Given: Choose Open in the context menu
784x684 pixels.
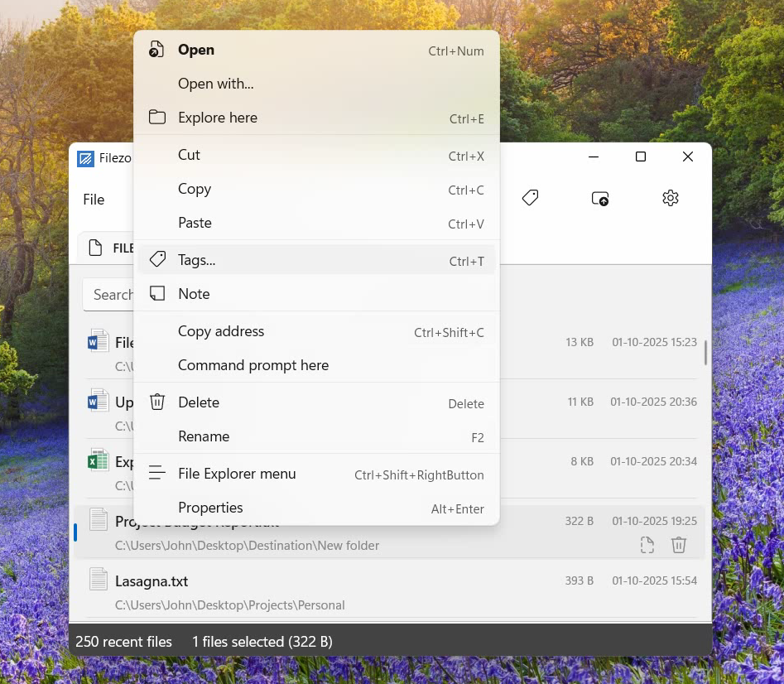Looking at the screenshot, I should click(196, 50).
